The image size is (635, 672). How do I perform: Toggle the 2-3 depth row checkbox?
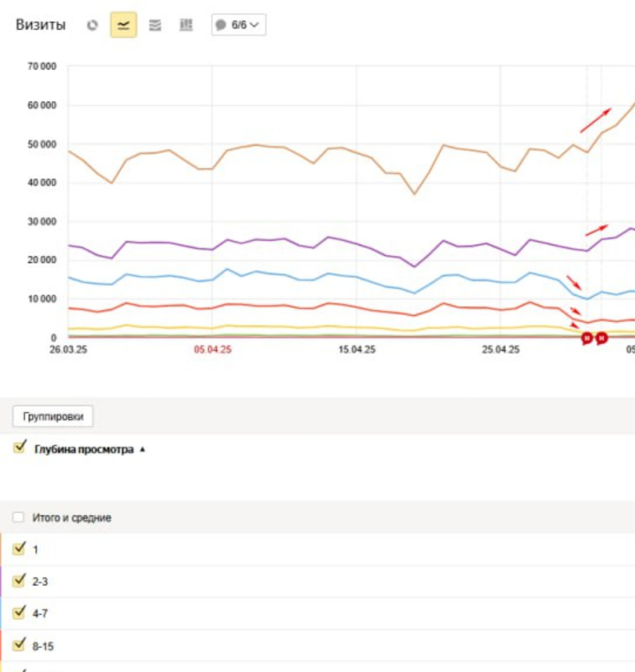coord(19,580)
